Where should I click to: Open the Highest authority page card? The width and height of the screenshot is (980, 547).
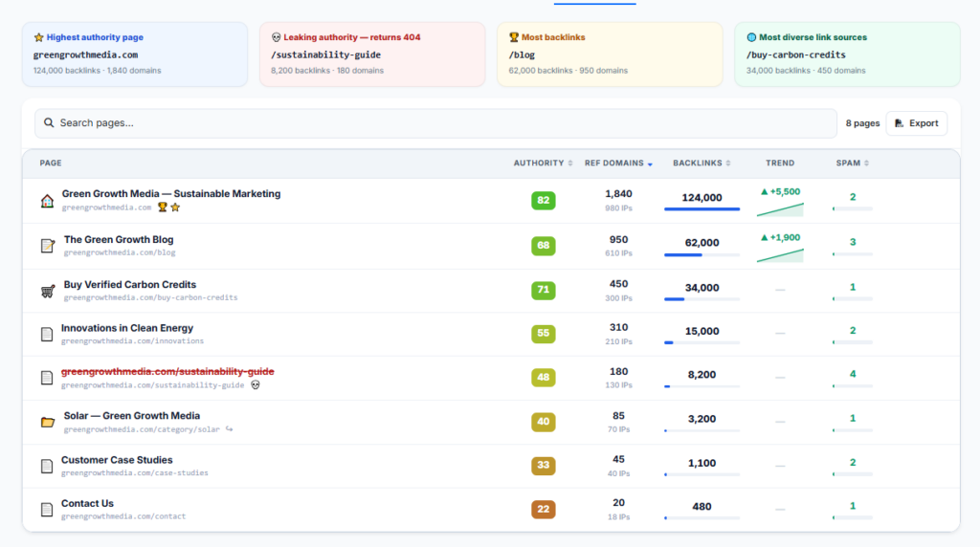tap(135, 55)
